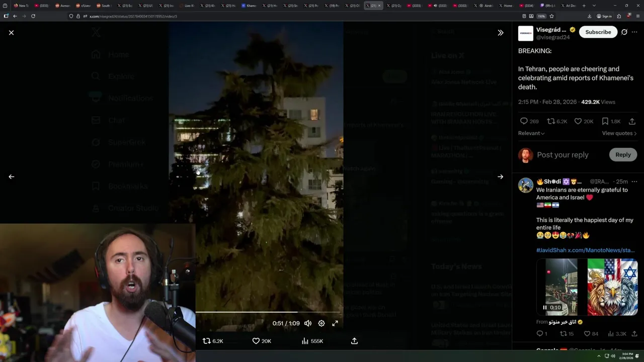644x362 pixels.
Task: Subscribe to Visegrád 24
Action: (x=598, y=32)
